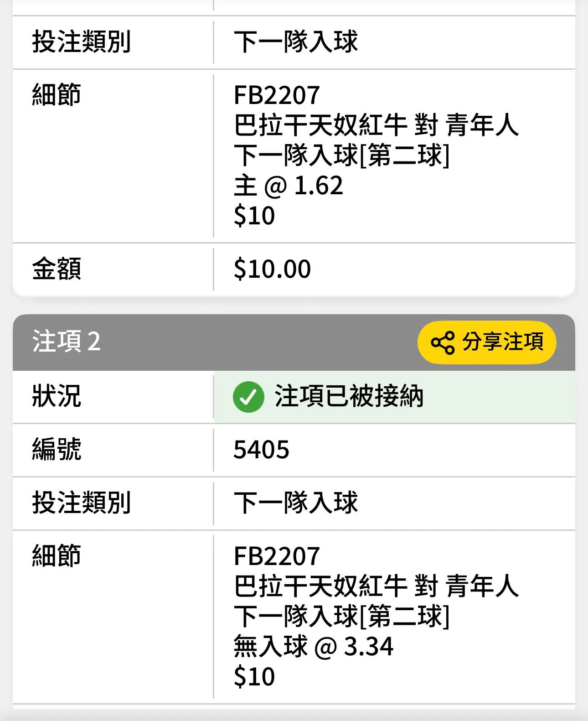
Task: Tap the 金額 row label
Action: [x=57, y=269]
